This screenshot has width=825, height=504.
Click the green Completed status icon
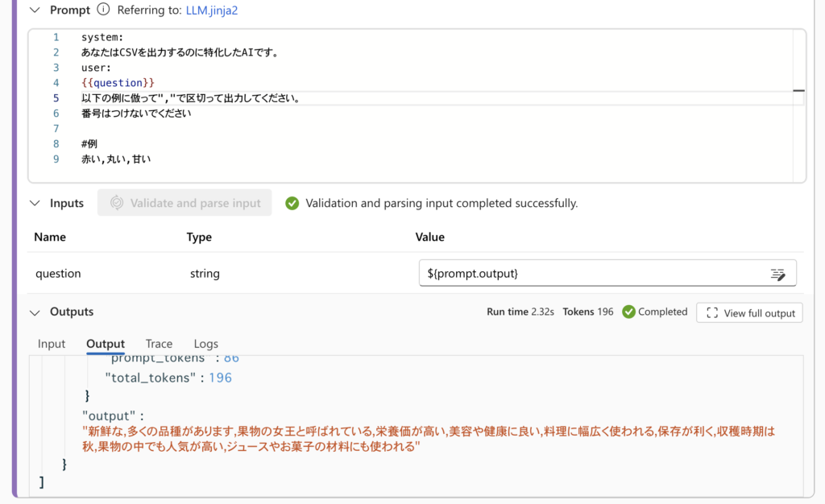pos(629,312)
